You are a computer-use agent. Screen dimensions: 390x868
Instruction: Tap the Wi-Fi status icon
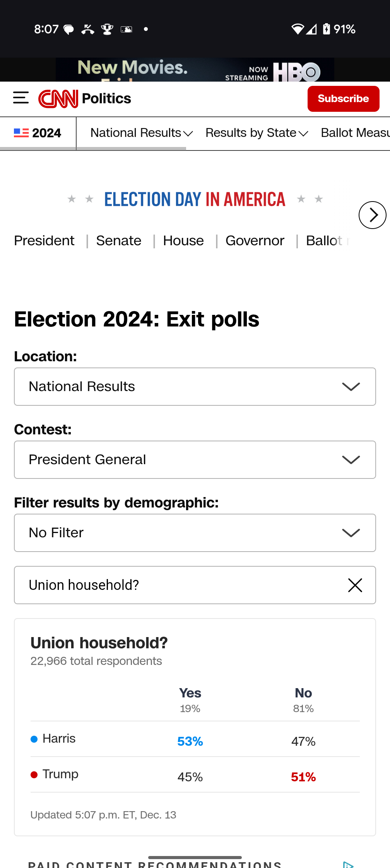tap(297, 29)
